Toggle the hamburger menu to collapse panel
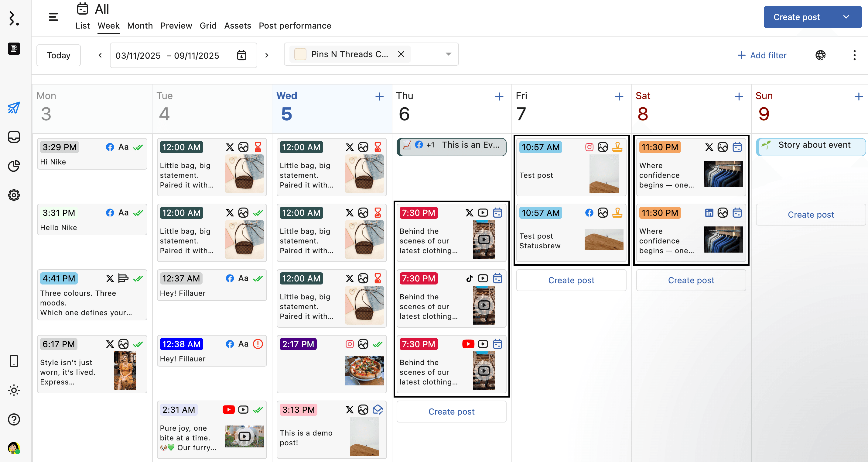 click(53, 17)
